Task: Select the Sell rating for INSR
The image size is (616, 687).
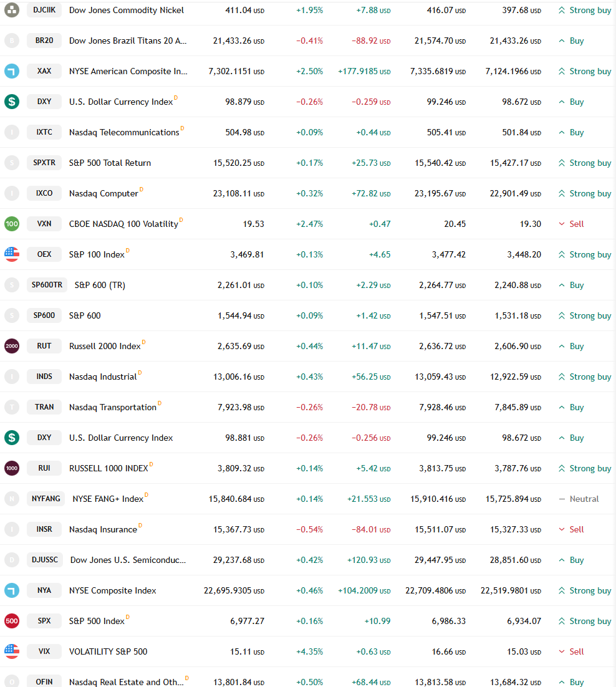Action: pyautogui.click(x=571, y=529)
